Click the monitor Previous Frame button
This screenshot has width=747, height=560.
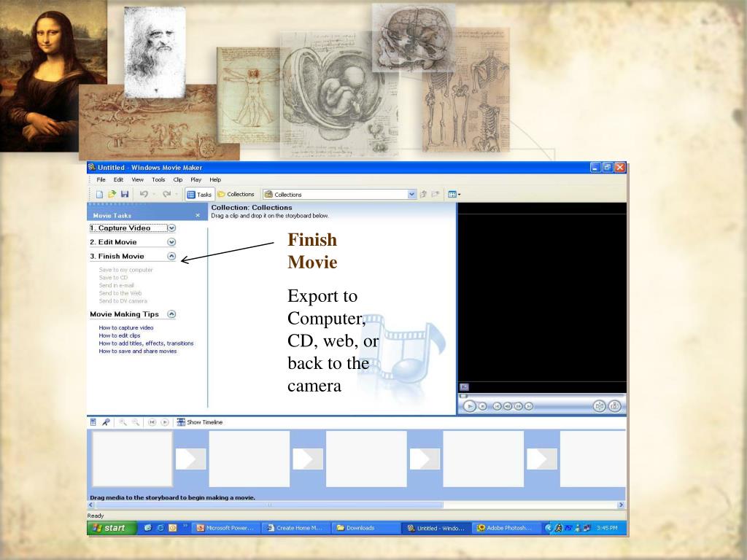pyautogui.click(x=508, y=406)
